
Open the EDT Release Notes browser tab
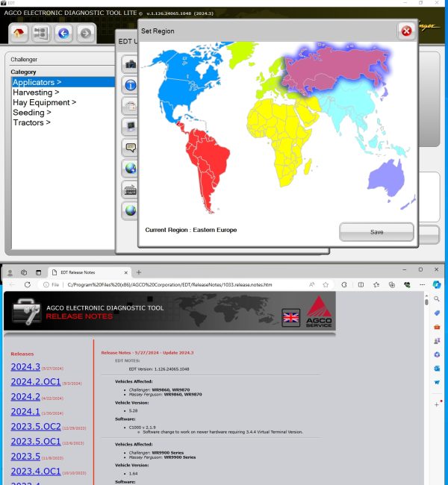[90, 272]
